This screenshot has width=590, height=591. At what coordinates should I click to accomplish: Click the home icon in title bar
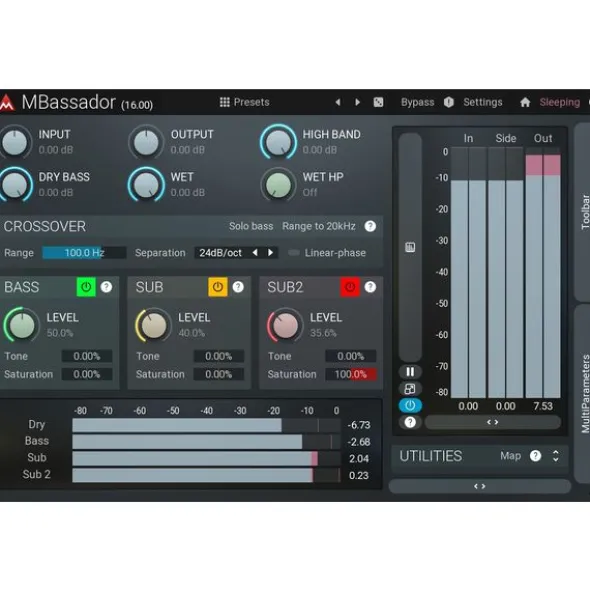pyautogui.click(x=525, y=102)
